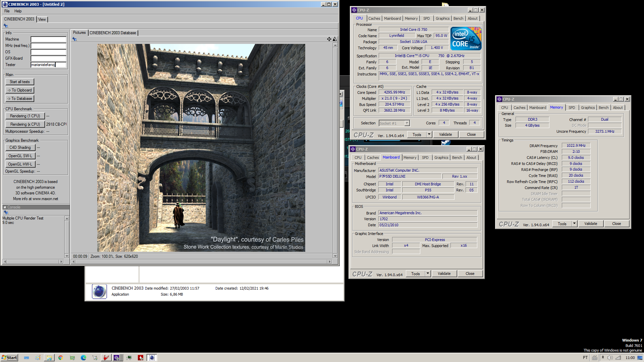This screenshot has height=362, width=644.
Task: Select Graphics tab in CPU-Z Mainboard window
Action: [441, 158]
